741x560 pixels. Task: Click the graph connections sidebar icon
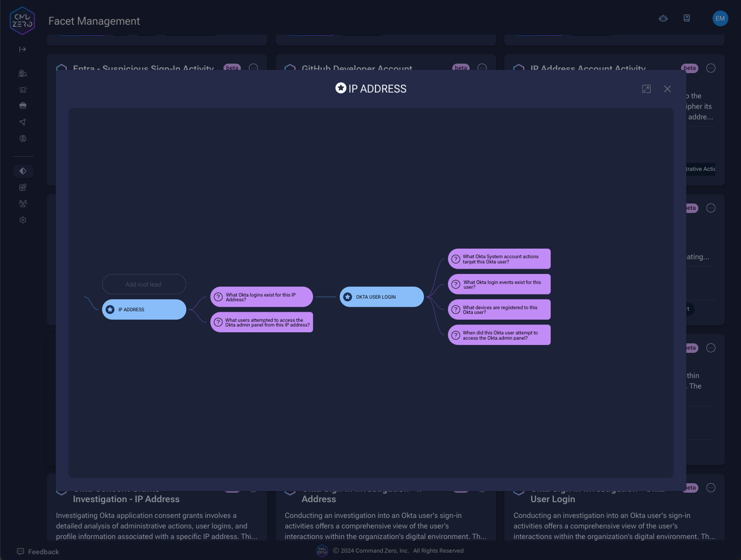(23, 121)
